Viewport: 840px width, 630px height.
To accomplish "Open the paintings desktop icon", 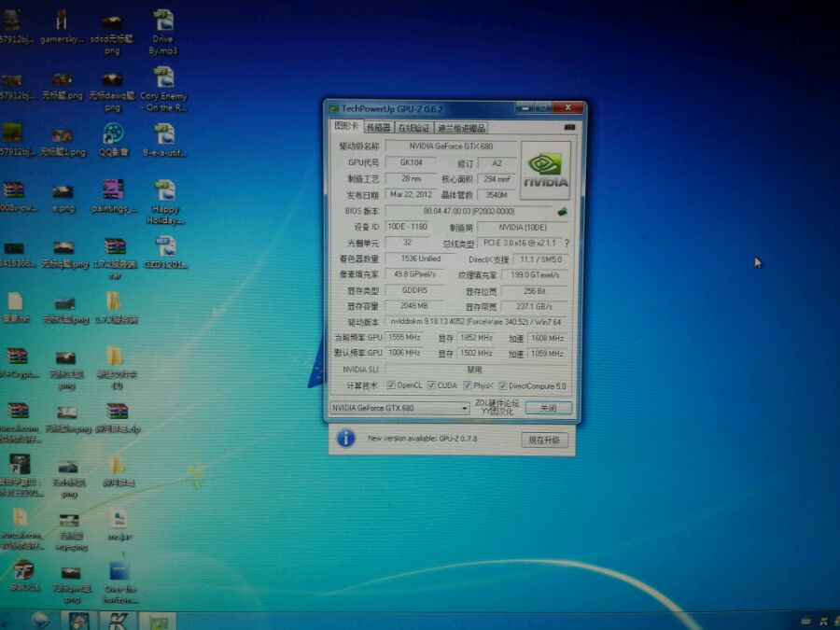I will 114,196.
